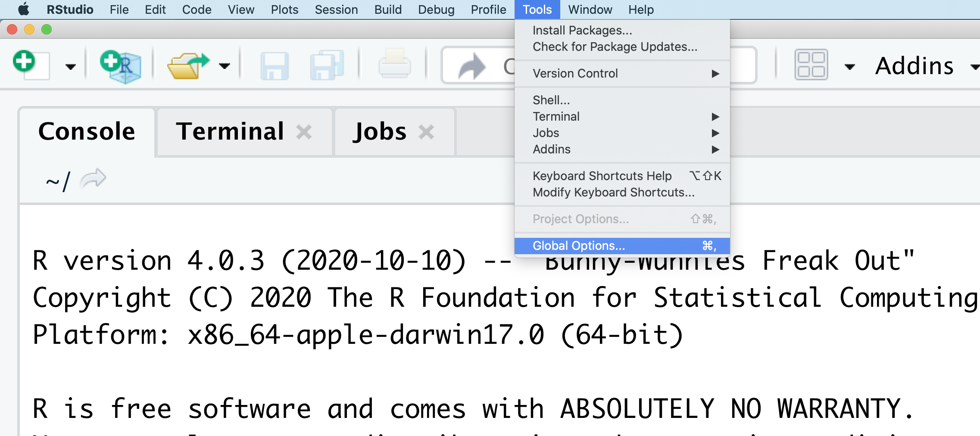The width and height of the screenshot is (980, 436).
Task: Open the Addins toolbar button
Action: pos(914,66)
